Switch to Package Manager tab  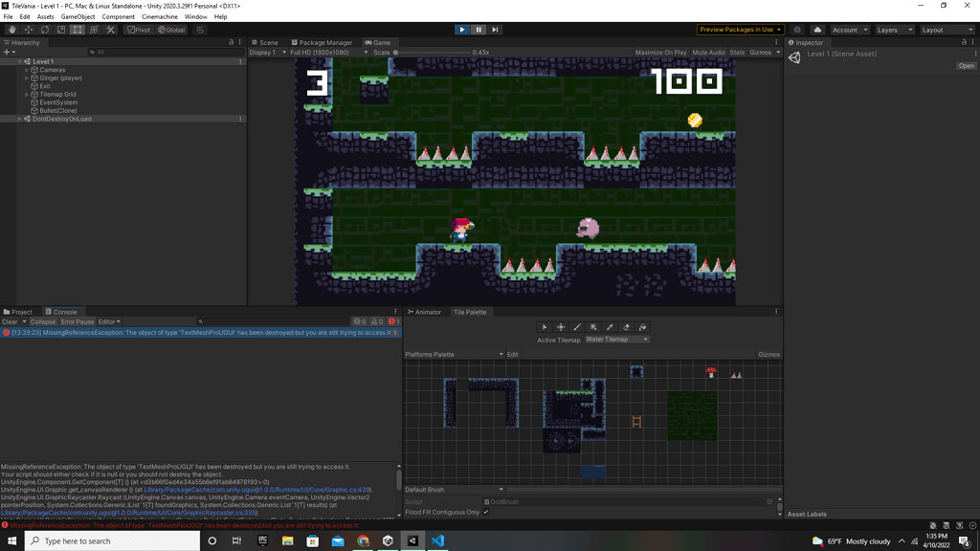pos(322,42)
